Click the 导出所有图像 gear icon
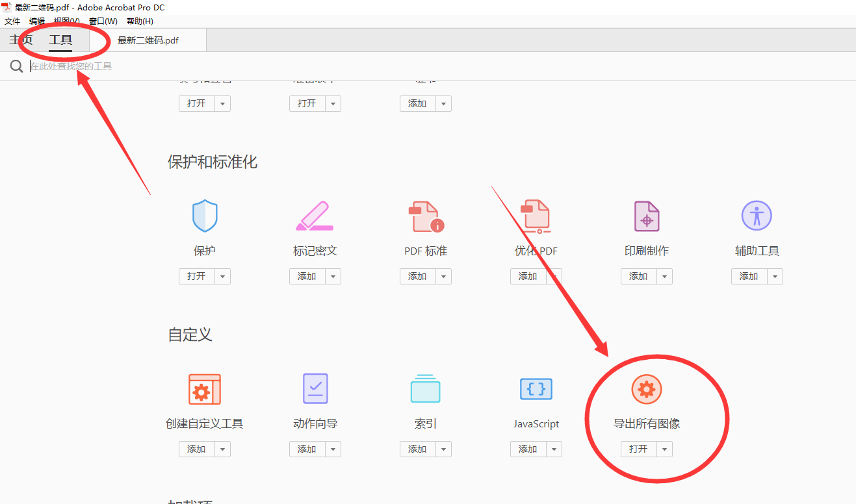856x504 pixels. 646,389
